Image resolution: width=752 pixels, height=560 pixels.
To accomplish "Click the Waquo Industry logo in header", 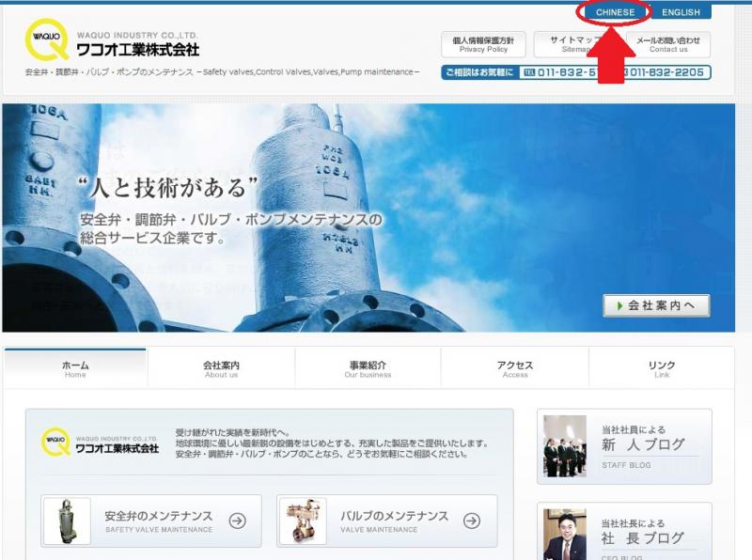I will [113, 41].
